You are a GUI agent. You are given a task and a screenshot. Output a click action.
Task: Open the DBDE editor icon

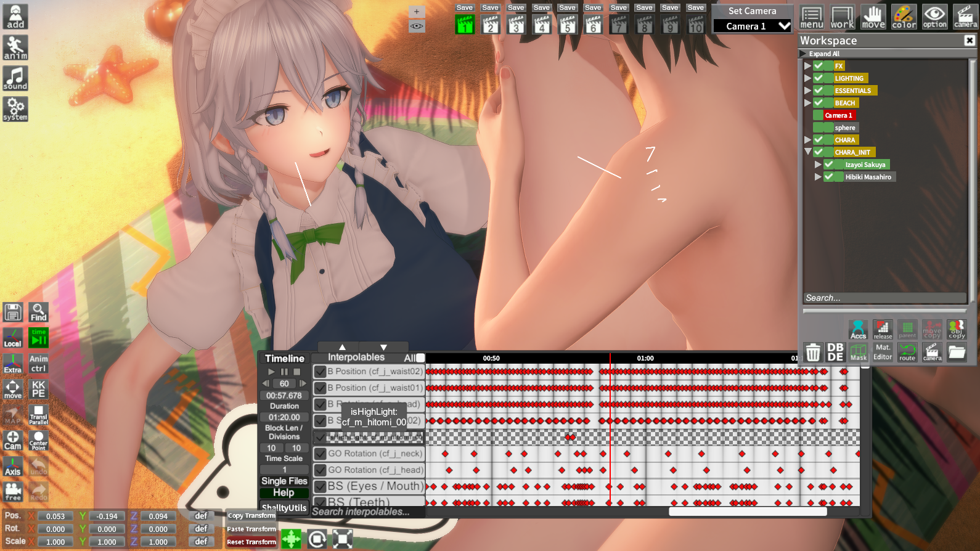(835, 353)
